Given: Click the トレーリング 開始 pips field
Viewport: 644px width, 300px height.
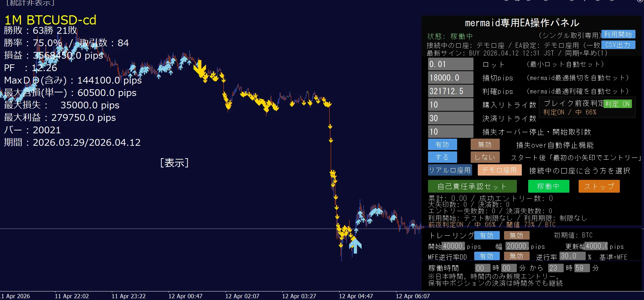Looking at the screenshot, I should click(453, 246).
